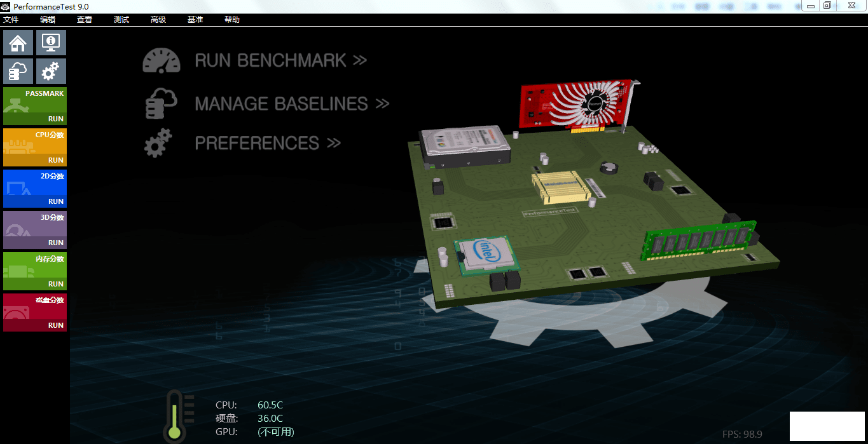Select the PASSMARK rating tile
This screenshot has width=868, height=444.
35,106
